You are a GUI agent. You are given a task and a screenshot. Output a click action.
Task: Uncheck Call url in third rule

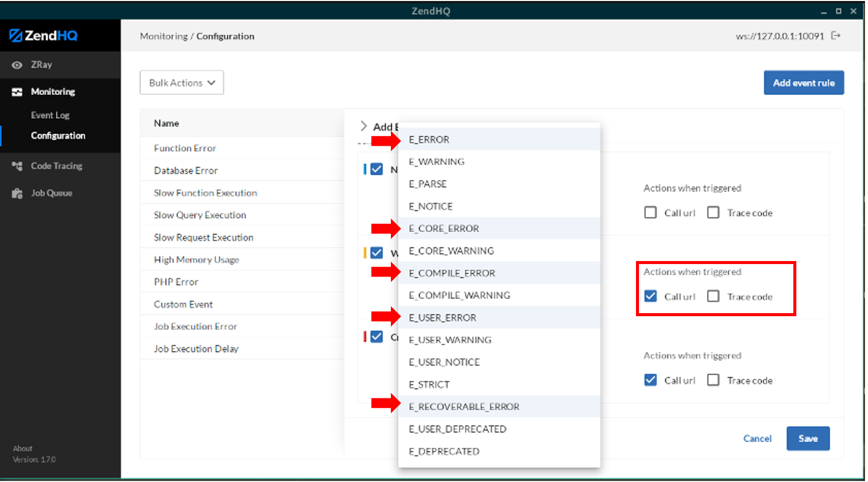click(650, 380)
